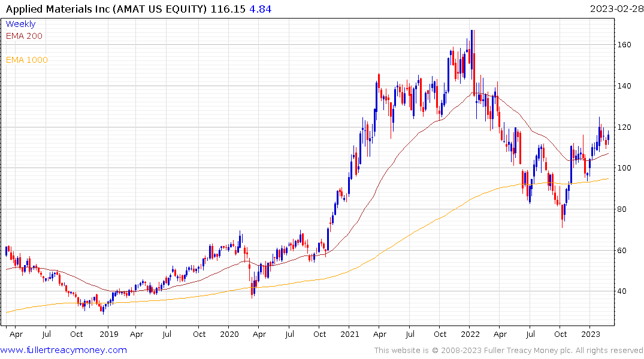
Task: Select the 116.15 last price value
Action: [228, 9]
